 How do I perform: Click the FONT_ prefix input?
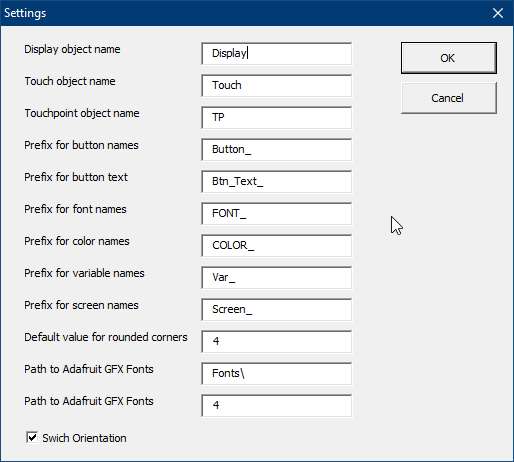pyautogui.click(x=277, y=213)
